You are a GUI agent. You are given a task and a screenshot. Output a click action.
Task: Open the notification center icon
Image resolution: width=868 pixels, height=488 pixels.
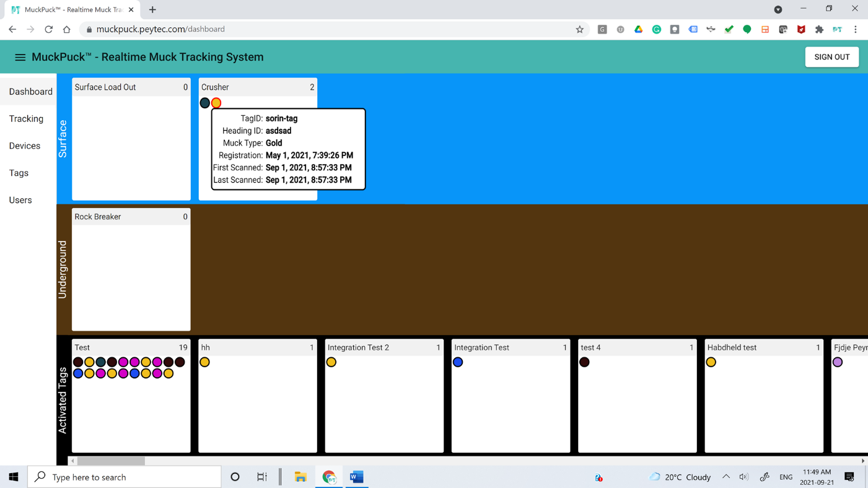pyautogui.click(x=849, y=477)
